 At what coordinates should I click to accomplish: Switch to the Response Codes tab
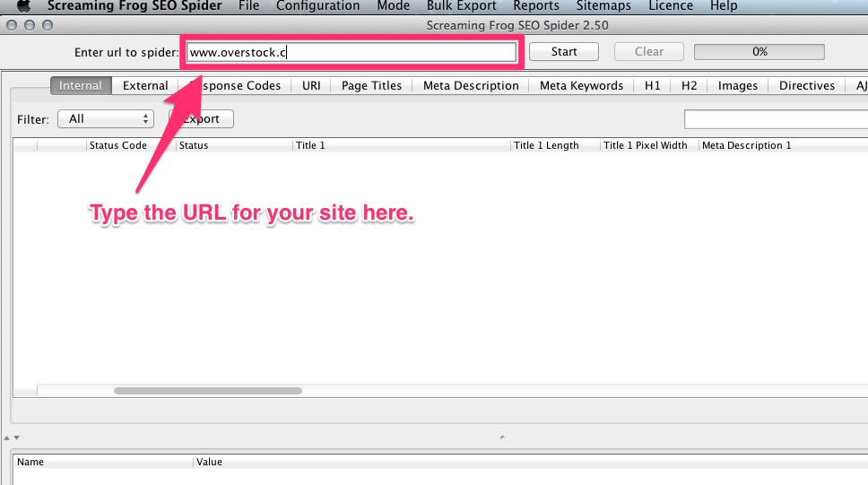(235, 85)
